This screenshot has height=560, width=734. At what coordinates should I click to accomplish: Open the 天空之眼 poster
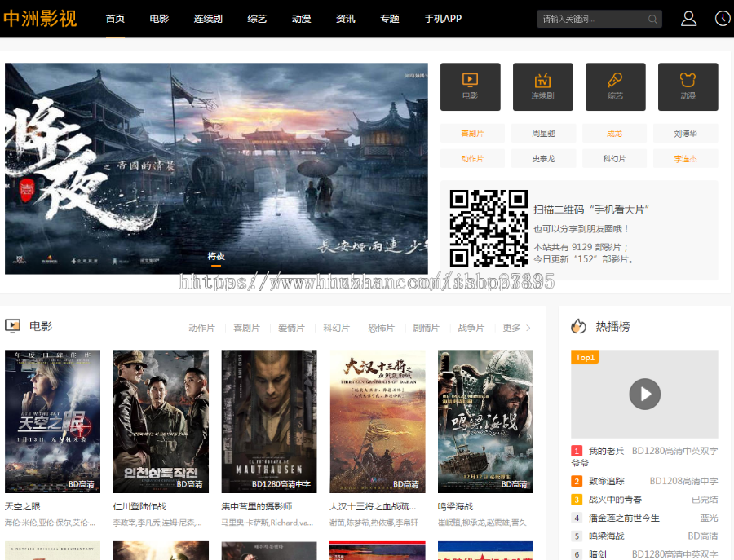pos(52,421)
